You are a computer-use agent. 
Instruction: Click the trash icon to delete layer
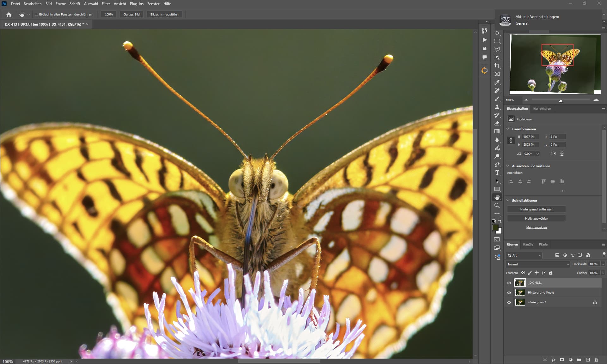[x=596, y=360]
